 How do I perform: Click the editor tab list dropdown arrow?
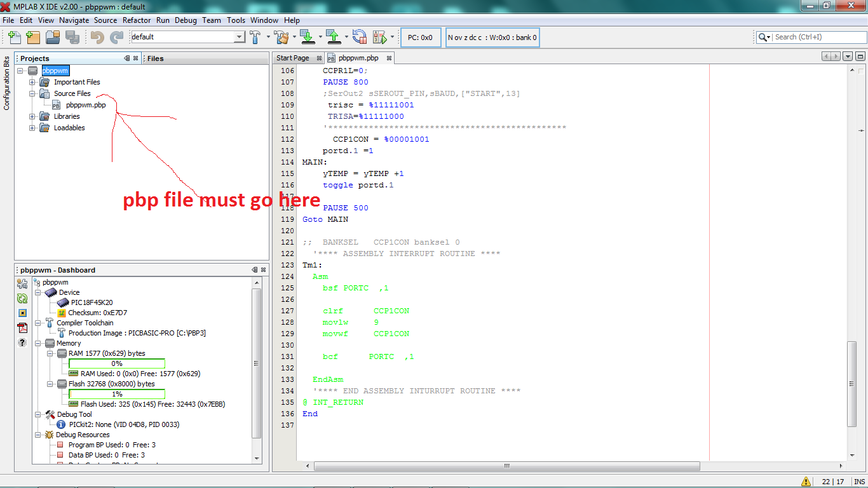848,57
